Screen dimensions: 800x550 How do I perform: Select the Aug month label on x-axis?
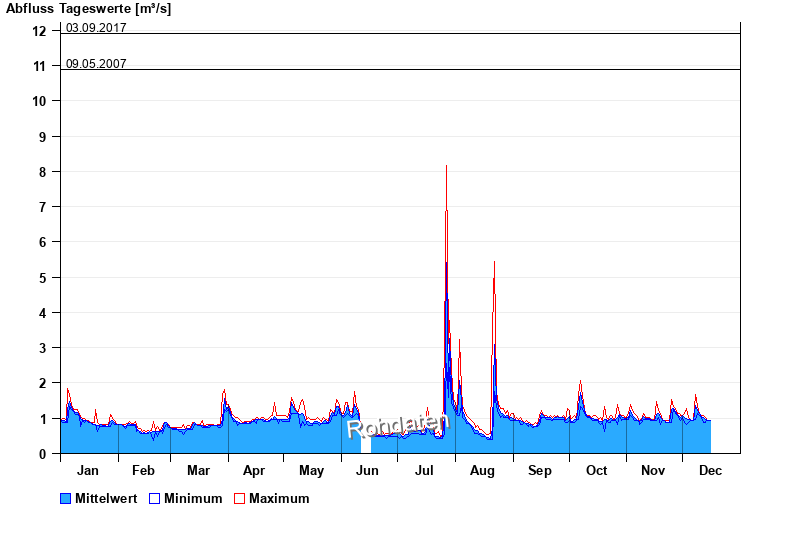click(483, 470)
